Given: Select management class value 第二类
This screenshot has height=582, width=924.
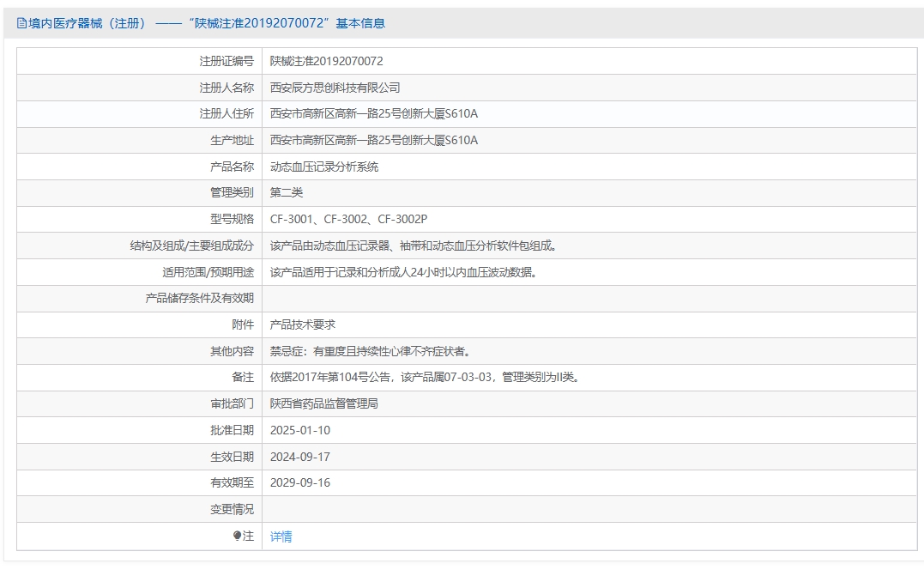Looking at the screenshot, I should [x=287, y=193].
